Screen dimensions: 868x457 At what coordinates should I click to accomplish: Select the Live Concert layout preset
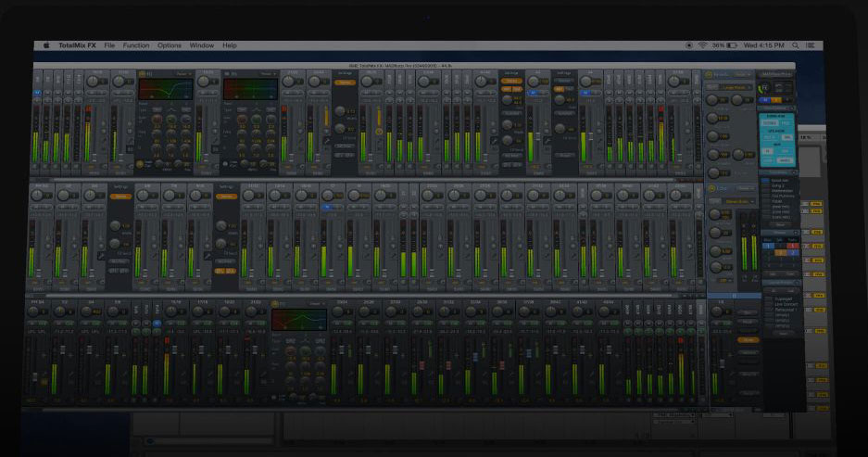[x=786, y=304]
